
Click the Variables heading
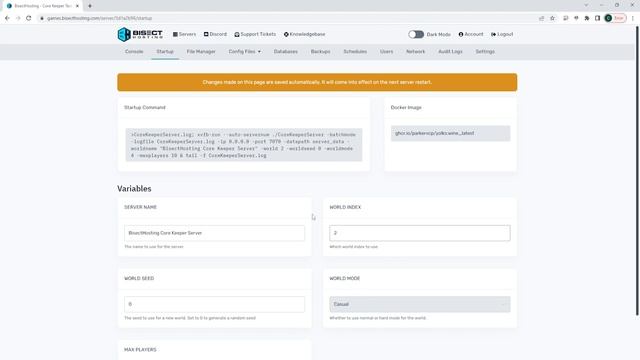(x=134, y=189)
